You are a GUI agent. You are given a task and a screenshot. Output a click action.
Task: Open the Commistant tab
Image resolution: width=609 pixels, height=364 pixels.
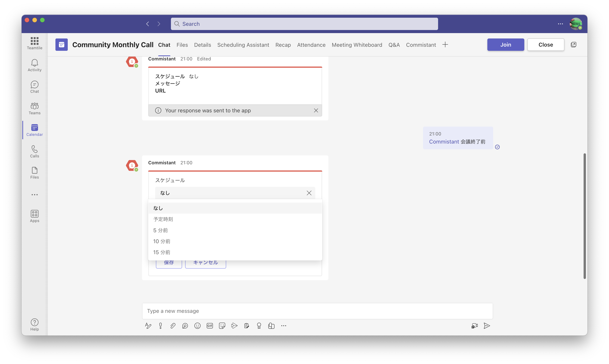tap(421, 45)
